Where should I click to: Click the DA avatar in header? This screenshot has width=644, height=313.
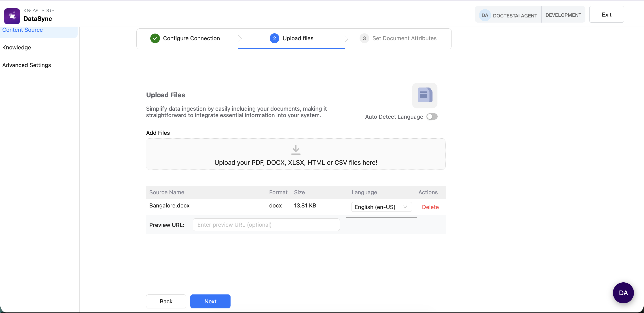pos(485,15)
